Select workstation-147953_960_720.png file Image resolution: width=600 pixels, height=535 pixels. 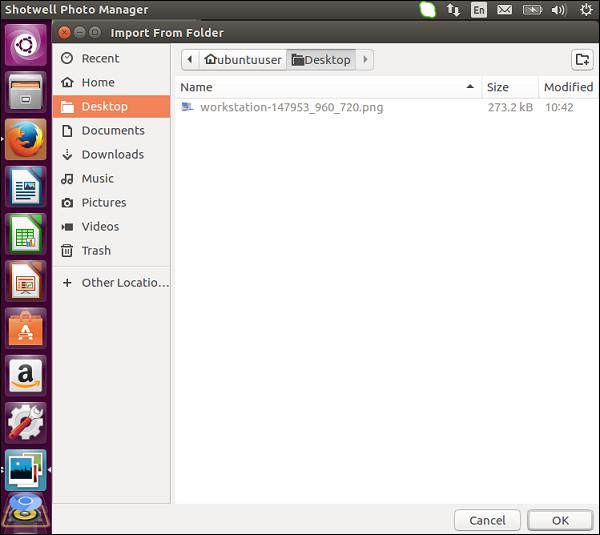[x=291, y=107]
